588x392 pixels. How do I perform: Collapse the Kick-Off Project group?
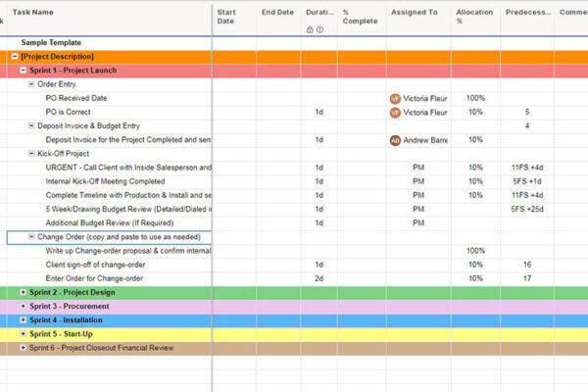[31, 154]
